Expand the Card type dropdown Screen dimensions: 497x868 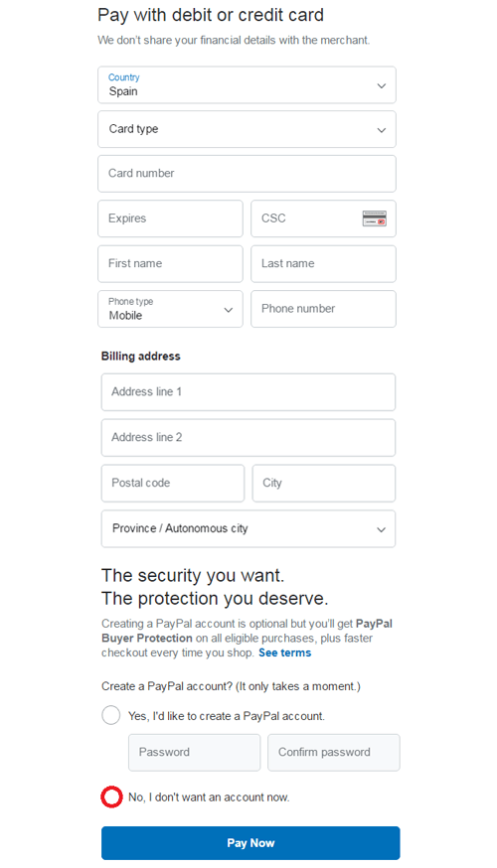248,129
